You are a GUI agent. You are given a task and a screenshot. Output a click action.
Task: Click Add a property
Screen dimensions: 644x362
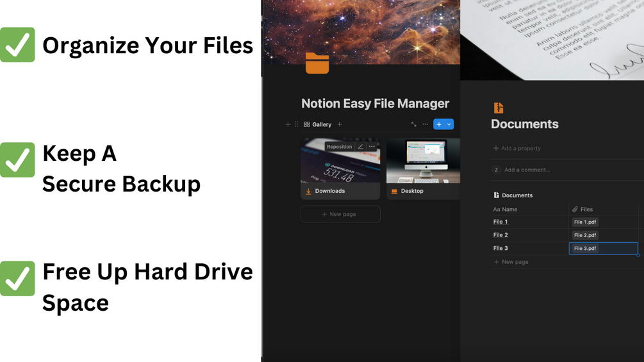[517, 148]
